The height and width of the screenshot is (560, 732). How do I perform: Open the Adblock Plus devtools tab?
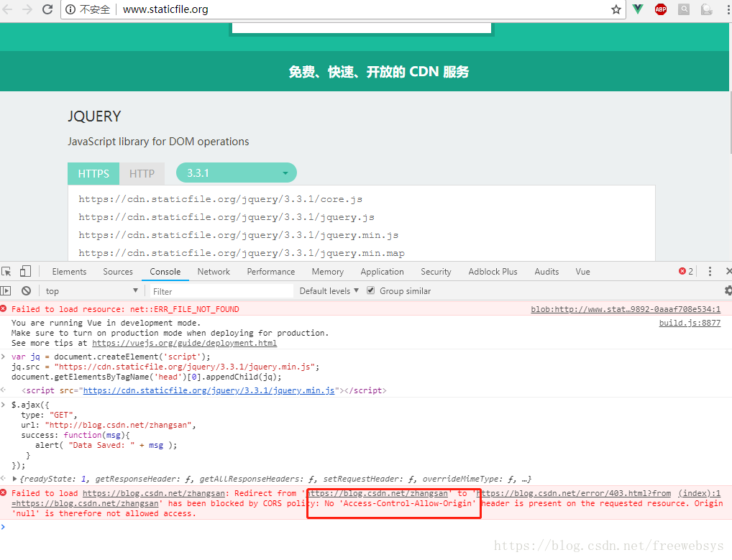click(493, 272)
